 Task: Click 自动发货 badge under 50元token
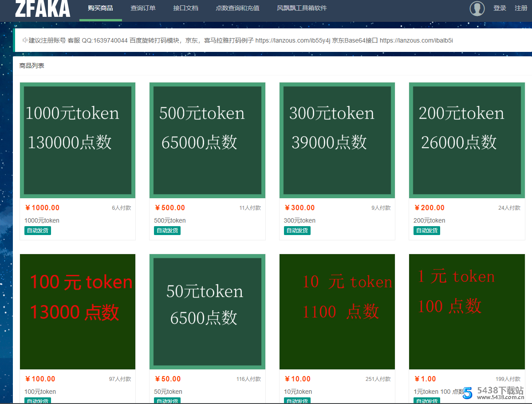point(167,400)
